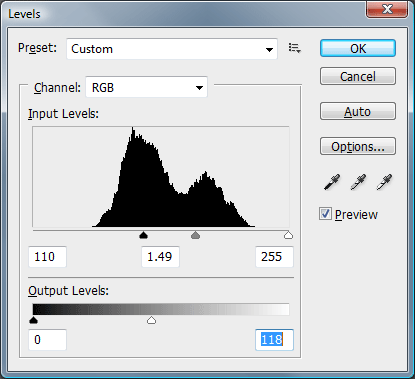Click the input midtone gray slider handle

point(195,236)
